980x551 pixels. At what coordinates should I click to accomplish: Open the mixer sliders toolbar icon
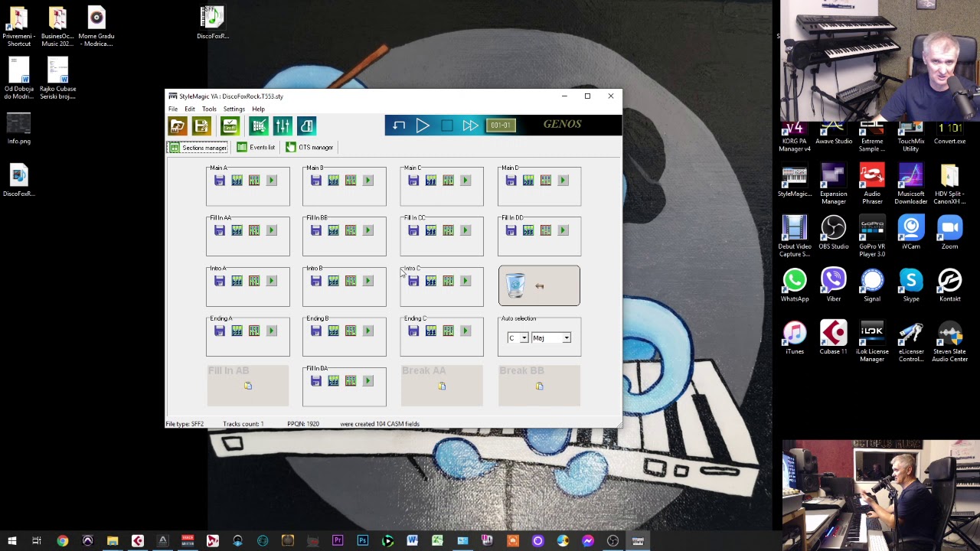pos(283,126)
